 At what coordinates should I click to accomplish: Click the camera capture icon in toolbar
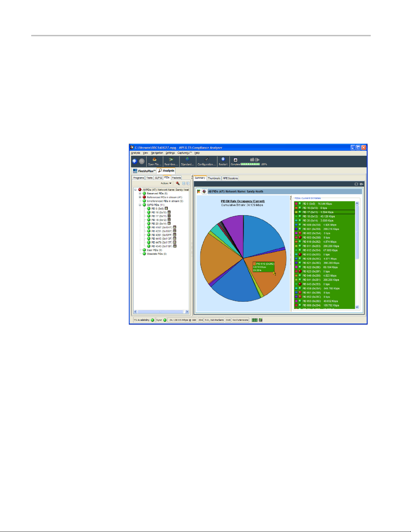click(x=252, y=160)
